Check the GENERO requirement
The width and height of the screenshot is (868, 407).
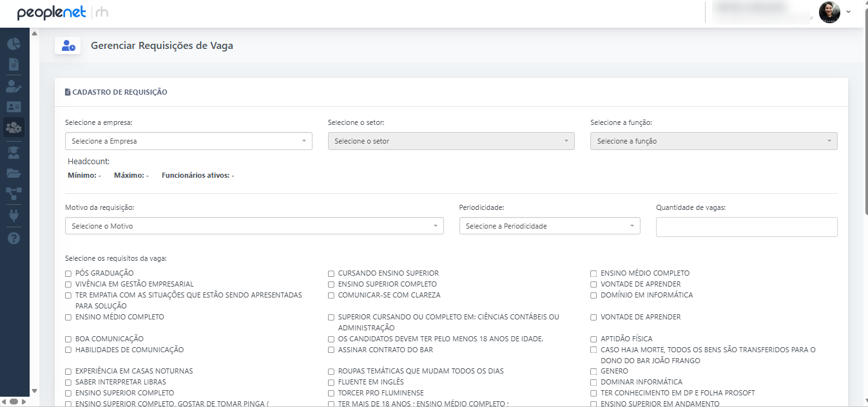click(593, 372)
